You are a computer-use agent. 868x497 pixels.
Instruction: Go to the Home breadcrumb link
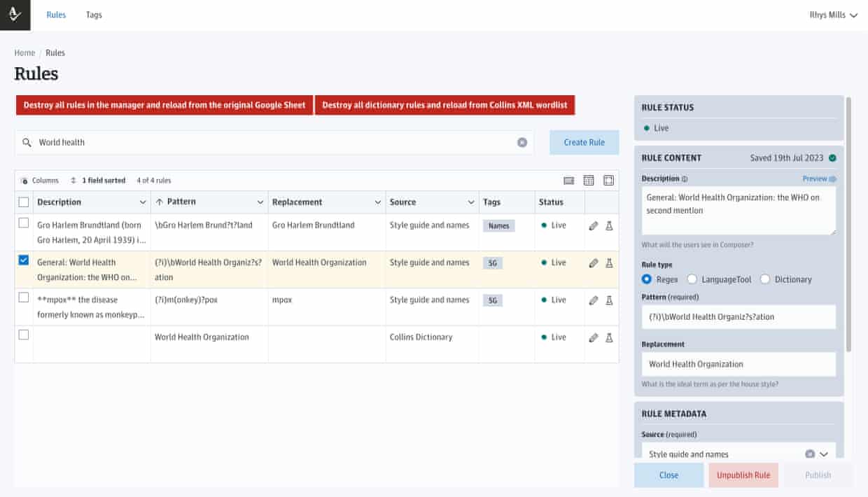click(24, 52)
